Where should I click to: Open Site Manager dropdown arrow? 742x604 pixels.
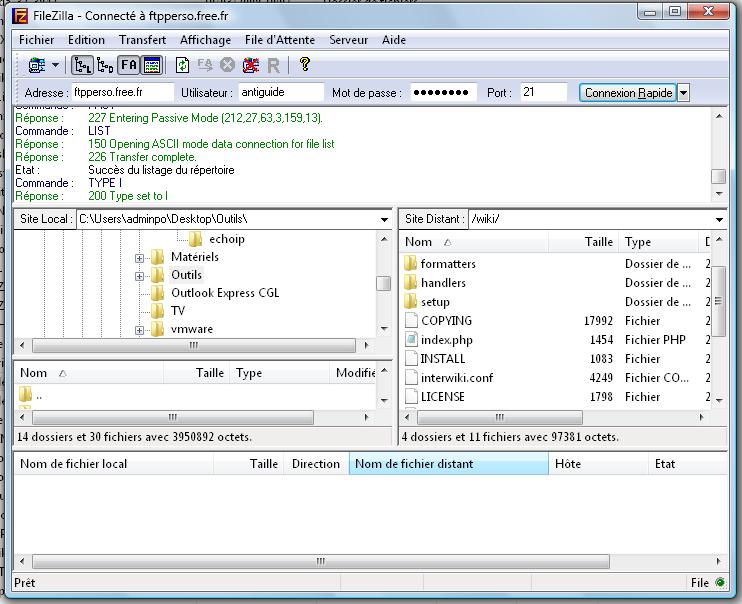click(55, 65)
